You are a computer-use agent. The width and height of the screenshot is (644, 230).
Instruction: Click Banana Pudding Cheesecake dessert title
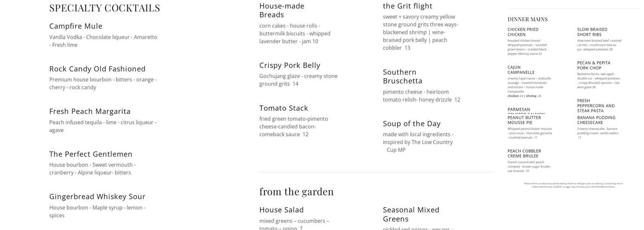(x=596, y=120)
